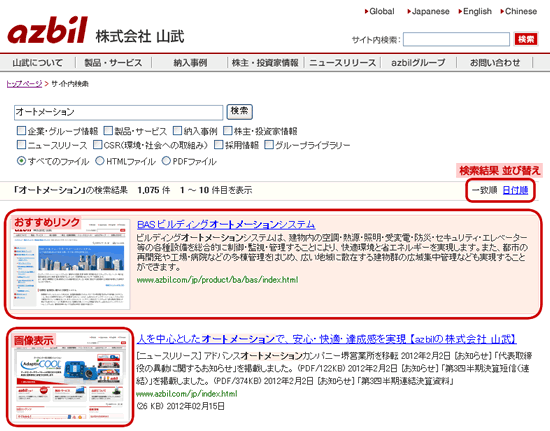Check the 採用情報 checkbox

[x=219, y=144]
